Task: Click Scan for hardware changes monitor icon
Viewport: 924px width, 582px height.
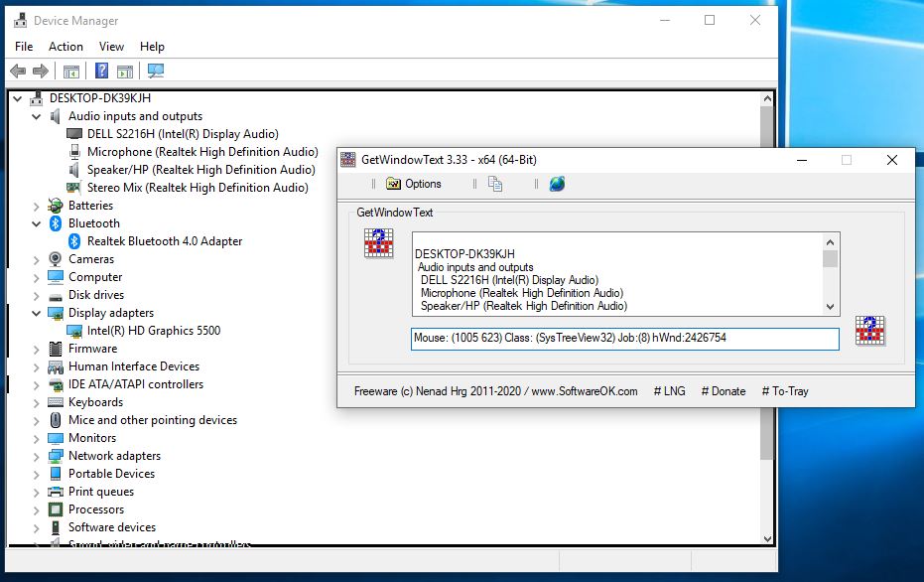Action: click(155, 71)
